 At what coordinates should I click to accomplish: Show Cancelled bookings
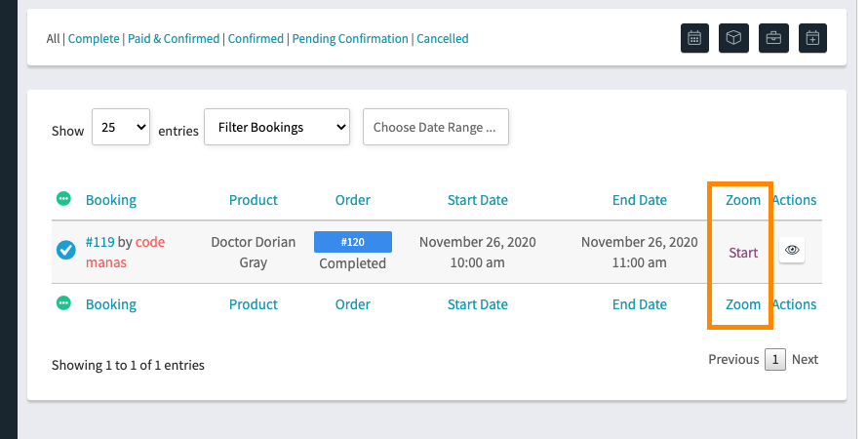coord(443,39)
